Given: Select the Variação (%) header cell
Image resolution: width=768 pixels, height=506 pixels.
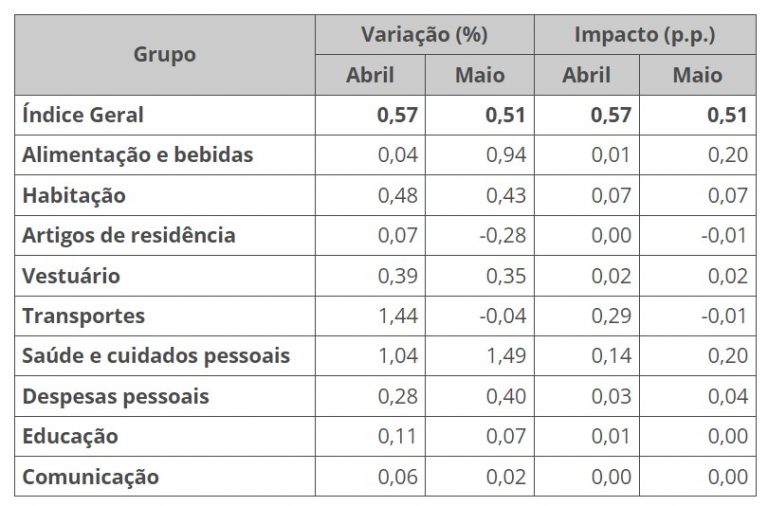Looking at the screenshot, I should point(424,35).
